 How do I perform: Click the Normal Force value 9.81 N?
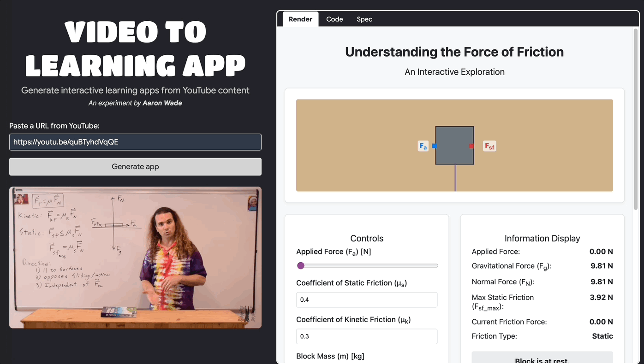602,282
